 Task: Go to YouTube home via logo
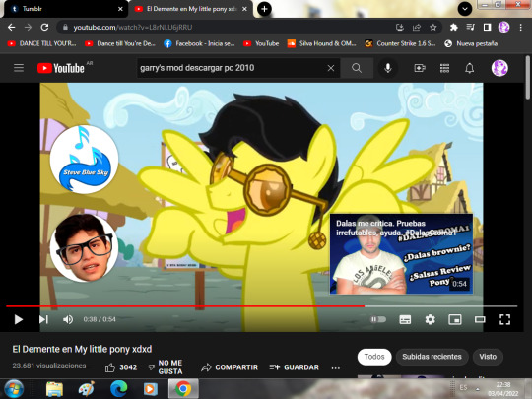(x=61, y=68)
